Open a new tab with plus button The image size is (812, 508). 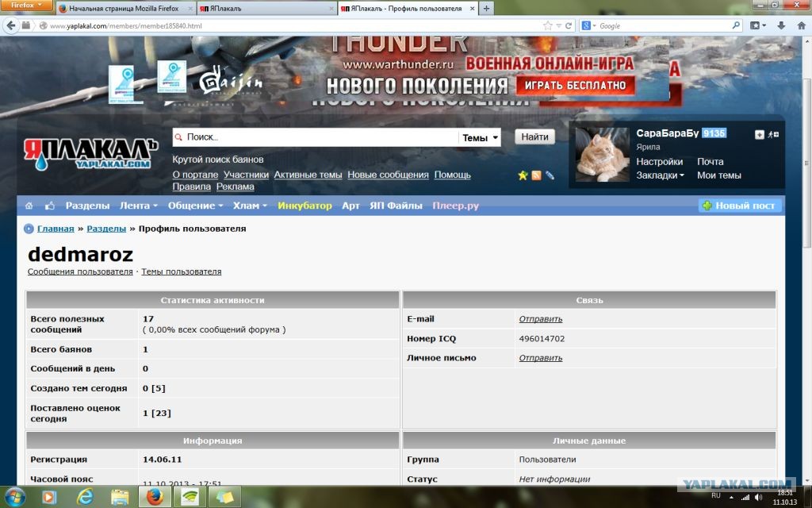click(x=486, y=8)
